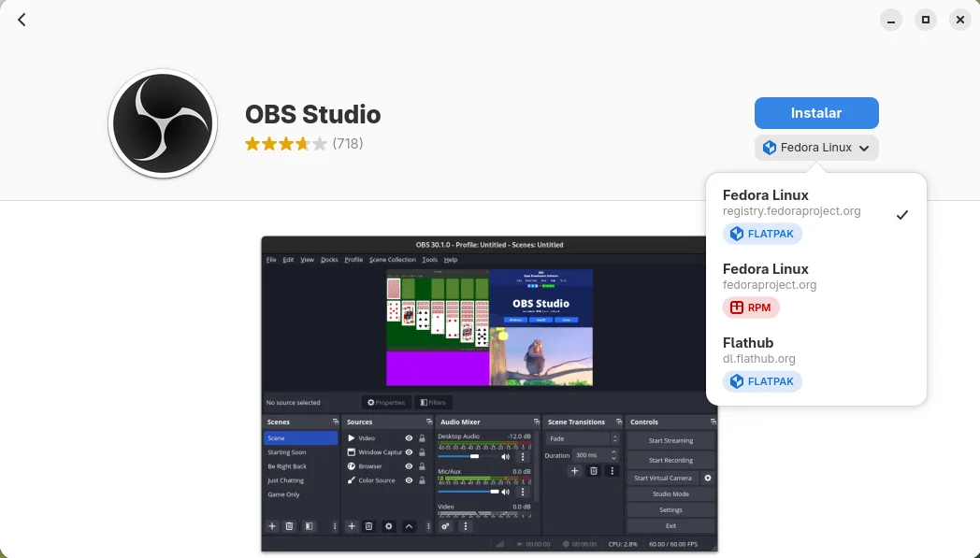Go back using the back arrow
The width and height of the screenshot is (980, 558).
click(22, 20)
